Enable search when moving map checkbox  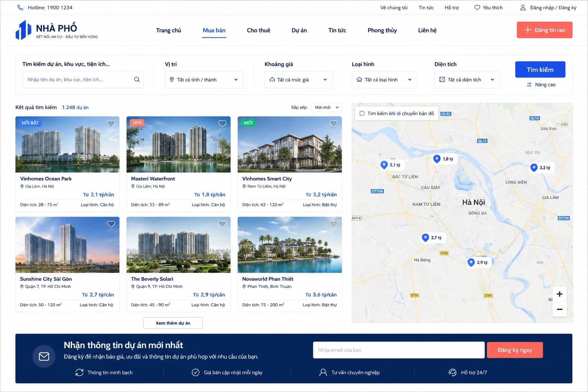pos(362,113)
